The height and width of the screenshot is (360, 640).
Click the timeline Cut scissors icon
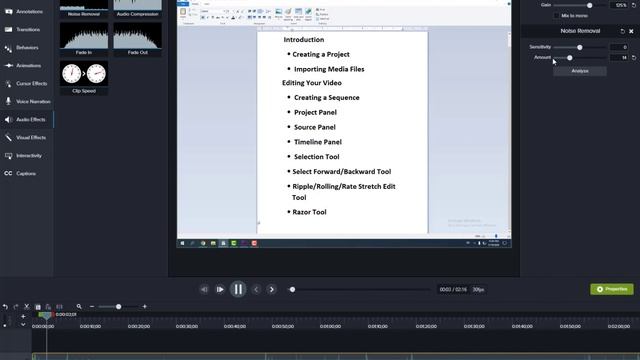[x=27, y=307]
